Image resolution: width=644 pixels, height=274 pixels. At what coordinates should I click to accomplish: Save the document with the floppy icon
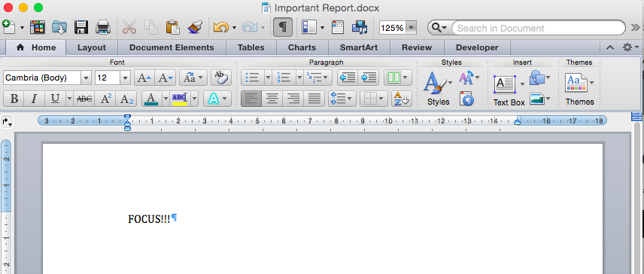pyautogui.click(x=81, y=27)
